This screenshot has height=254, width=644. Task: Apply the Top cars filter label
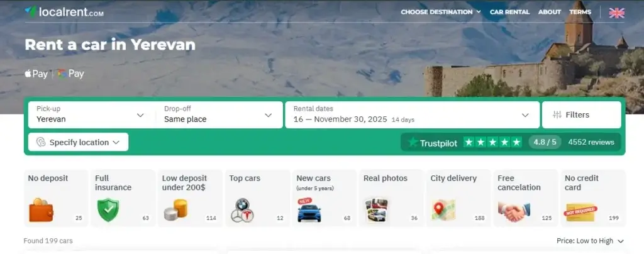[x=245, y=179]
